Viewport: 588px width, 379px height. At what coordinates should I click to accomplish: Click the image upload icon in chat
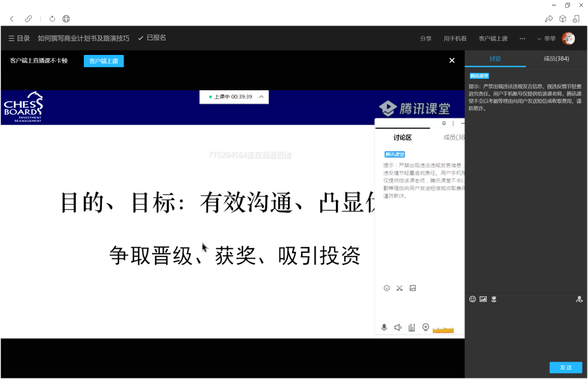pyautogui.click(x=483, y=299)
